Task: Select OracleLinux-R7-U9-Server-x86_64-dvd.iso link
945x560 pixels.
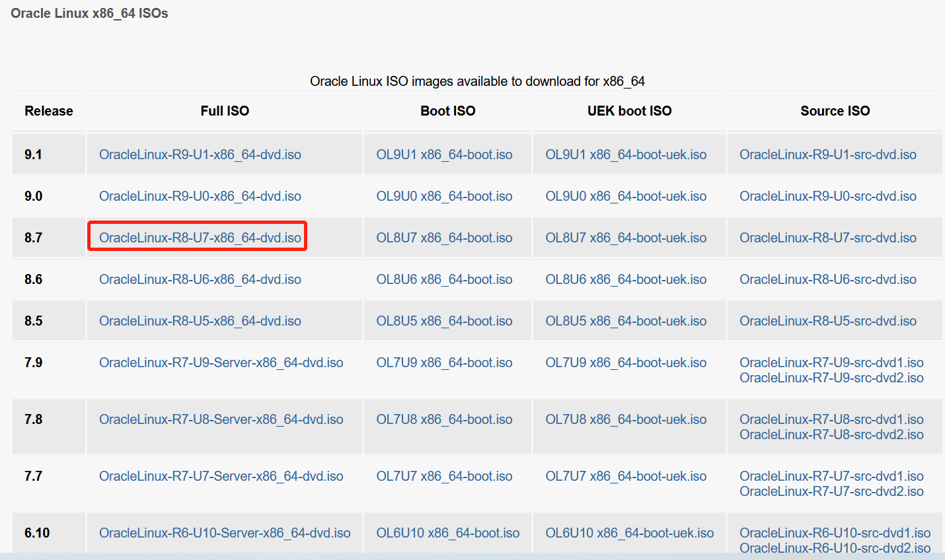Action: point(221,363)
